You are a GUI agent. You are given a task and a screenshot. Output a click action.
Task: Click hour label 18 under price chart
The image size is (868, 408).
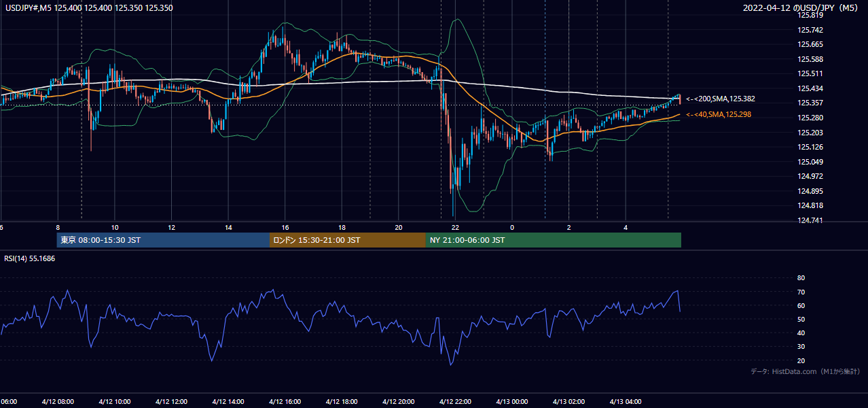(x=342, y=227)
